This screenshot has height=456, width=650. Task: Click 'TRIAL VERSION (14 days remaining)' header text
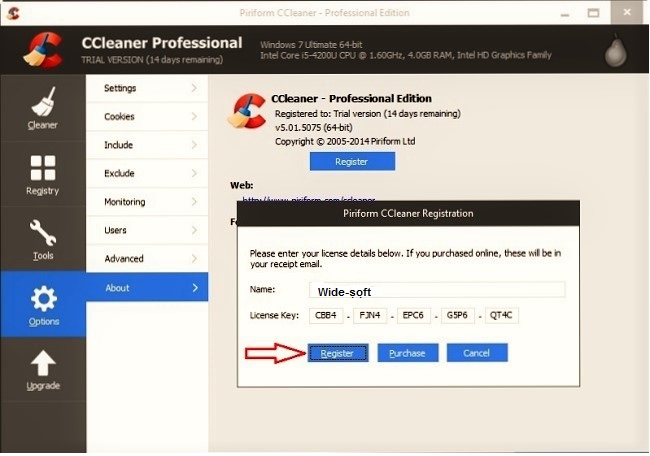152,60
